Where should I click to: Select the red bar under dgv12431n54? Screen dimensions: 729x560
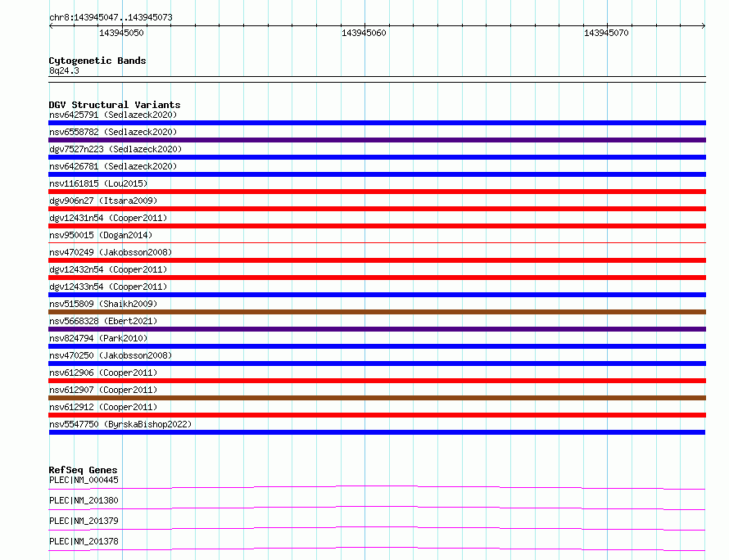[x=377, y=226]
